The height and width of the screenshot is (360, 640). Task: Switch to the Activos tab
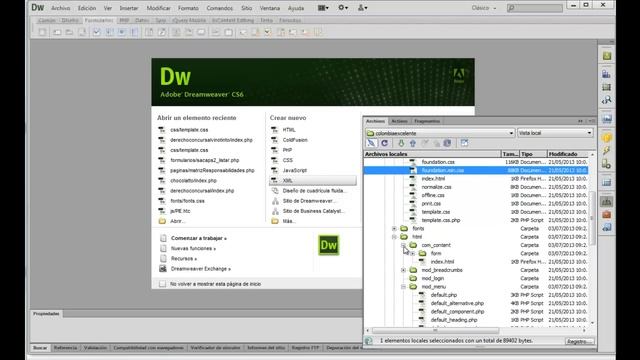coord(399,121)
